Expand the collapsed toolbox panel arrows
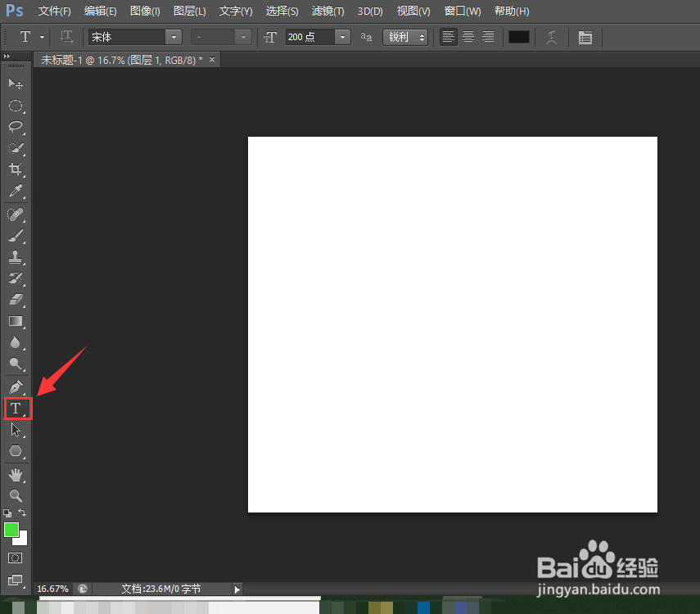 pyautogui.click(x=7, y=56)
